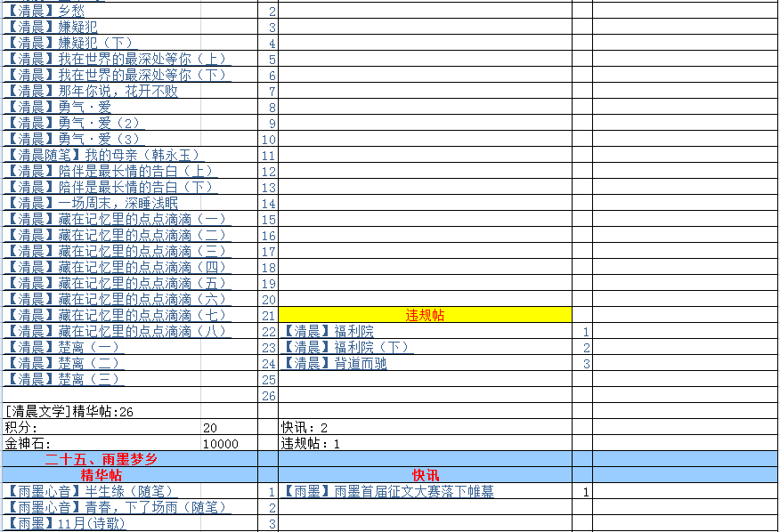
Task: Select the yellow 违规帖 header cell
Action: pyautogui.click(x=425, y=315)
